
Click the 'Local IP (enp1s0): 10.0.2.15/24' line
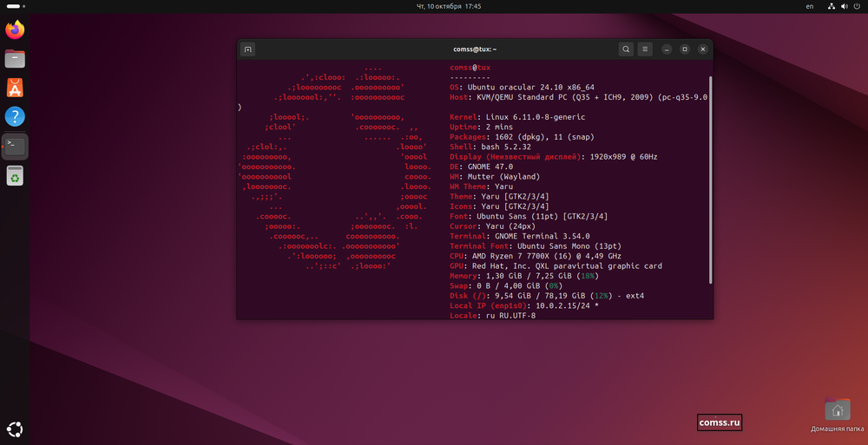point(524,305)
